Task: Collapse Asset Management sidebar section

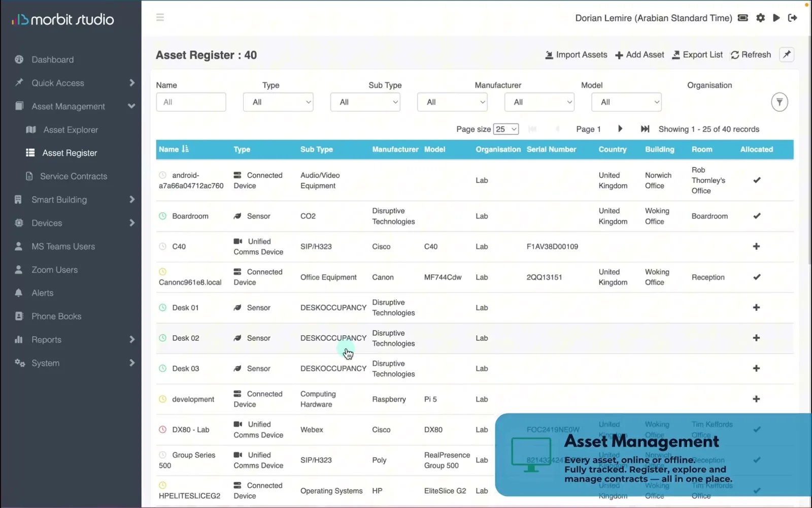Action: (75, 106)
